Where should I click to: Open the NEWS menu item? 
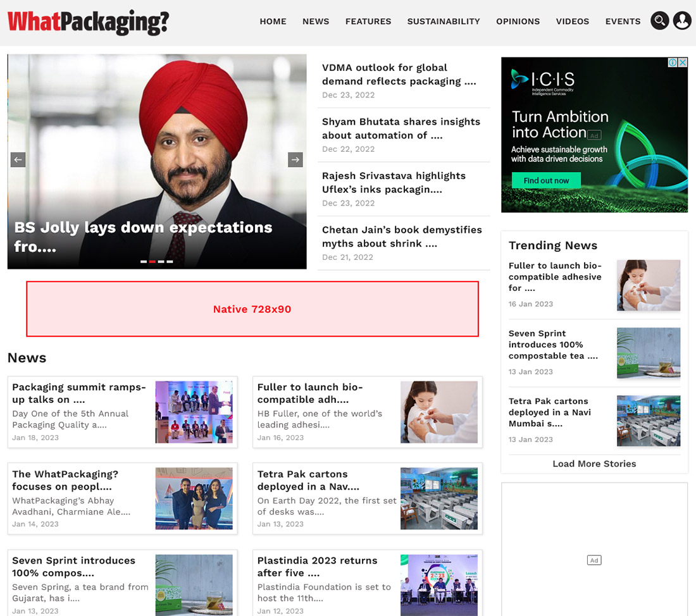[316, 22]
